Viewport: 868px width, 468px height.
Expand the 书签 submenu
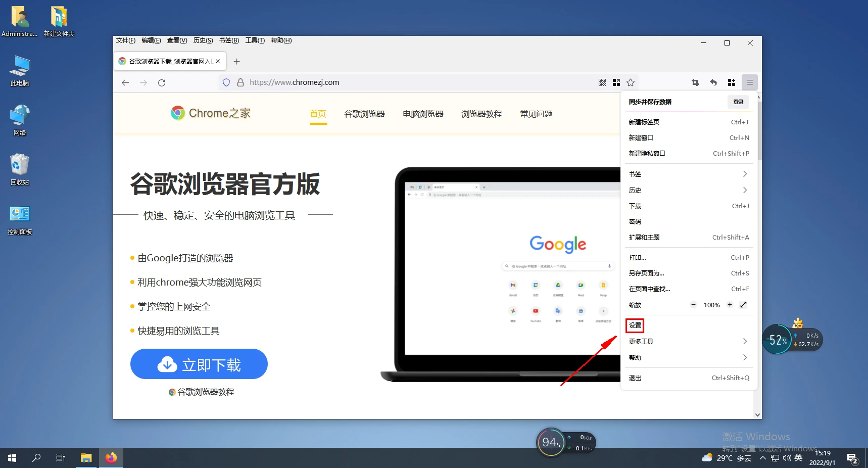pos(689,174)
